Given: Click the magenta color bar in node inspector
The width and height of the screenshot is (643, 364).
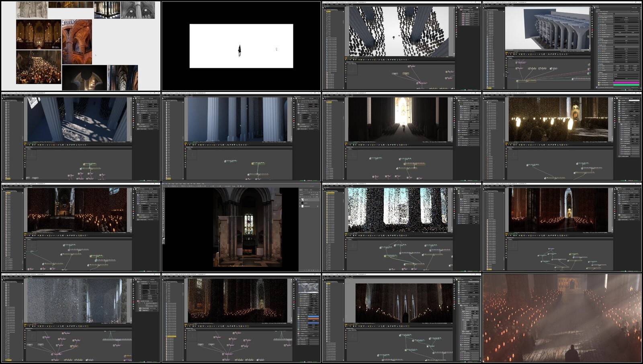Looking at the screenshot, I should (626, 83).
